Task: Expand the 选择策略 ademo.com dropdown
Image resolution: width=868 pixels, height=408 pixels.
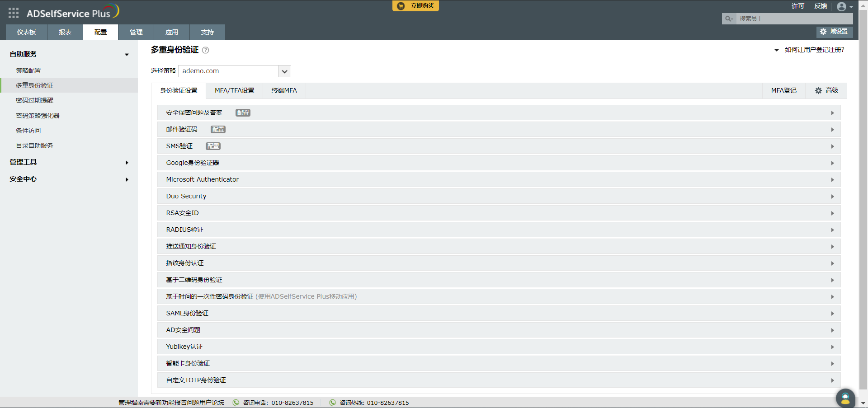Action: [x=284, y=71]
